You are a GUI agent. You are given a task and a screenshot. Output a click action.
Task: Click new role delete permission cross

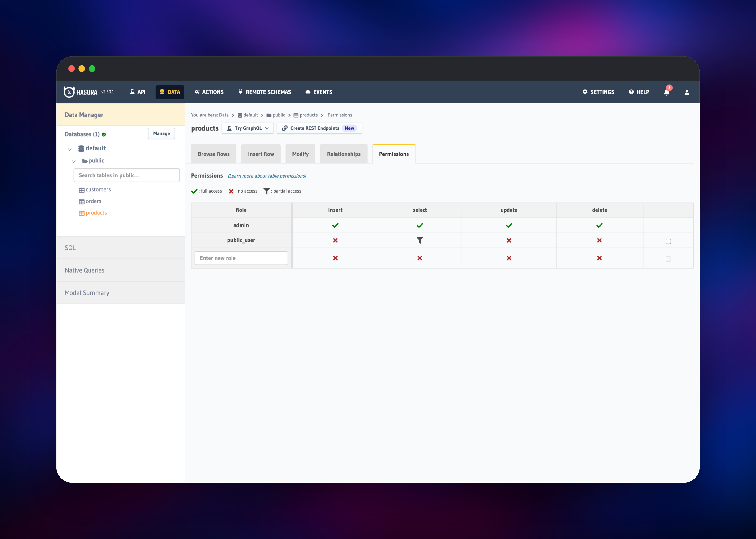[x=599, y=258]
